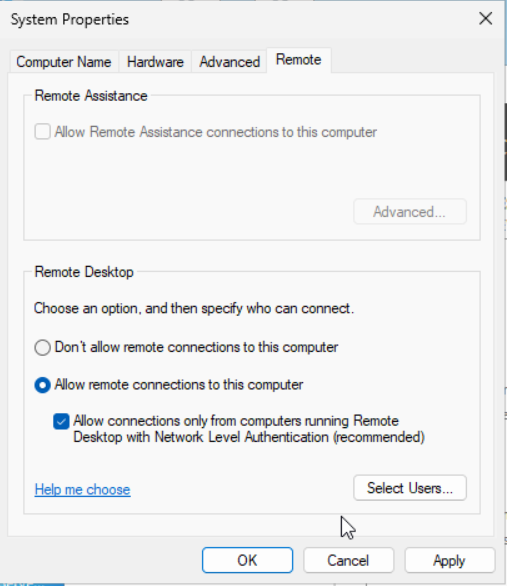Cancel the System Properties changes
This screenshot has height=586, width=507.
pos(349,560)
